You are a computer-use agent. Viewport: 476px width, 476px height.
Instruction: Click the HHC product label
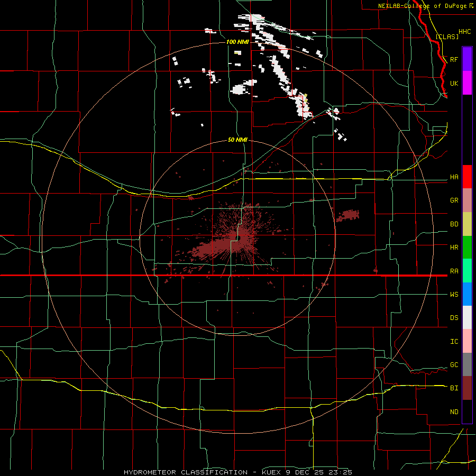tap(465, 32)
